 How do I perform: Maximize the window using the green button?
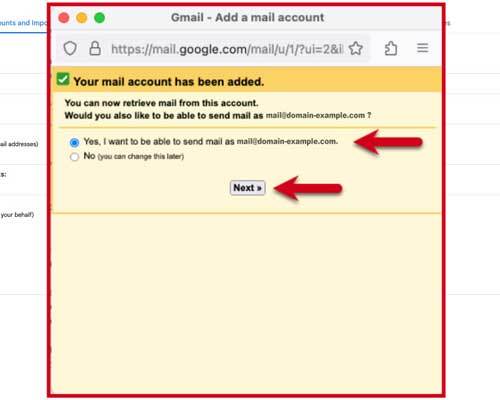pyautogui.click(x=100, y=18)
